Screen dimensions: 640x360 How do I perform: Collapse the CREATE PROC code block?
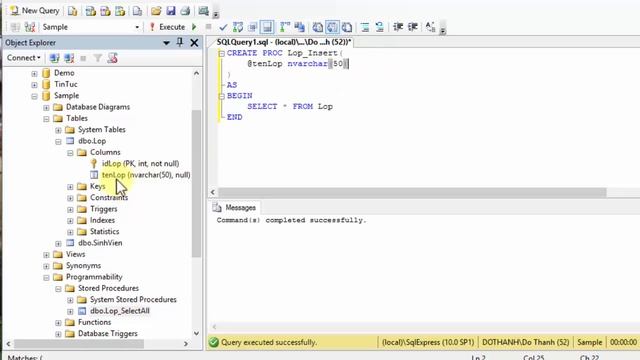click(x=222, y=53)
